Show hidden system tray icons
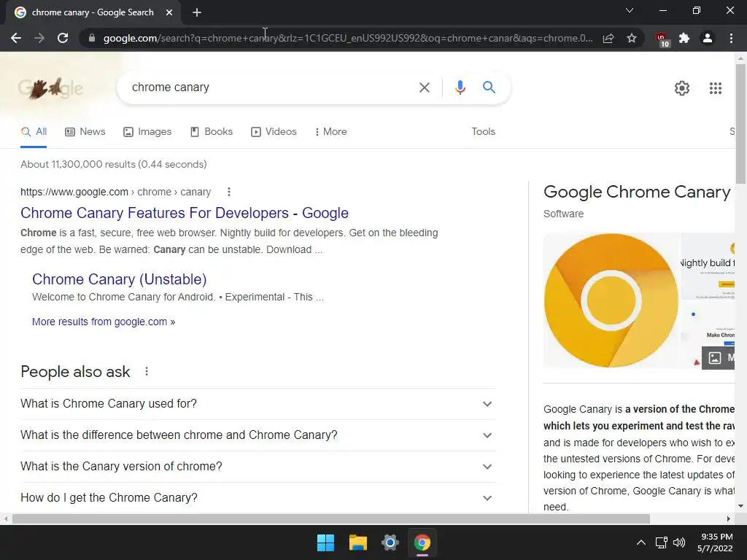Image resolution: width=747 pixels, height=560 pixels. (641, 542)
